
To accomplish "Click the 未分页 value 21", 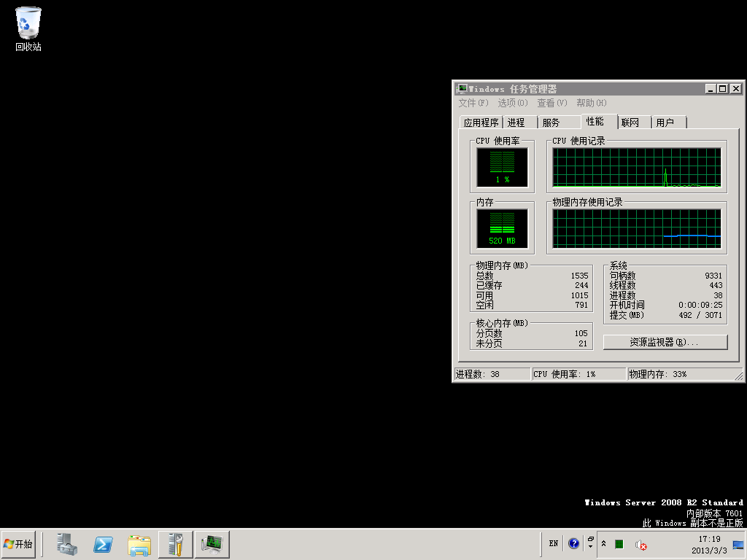I will click(x=583, y=343).
